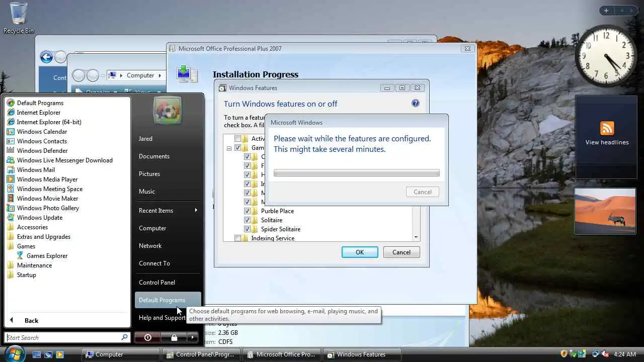Switch to Control Panel taskbar button
The image size is (644, 362).
point(201,354)
